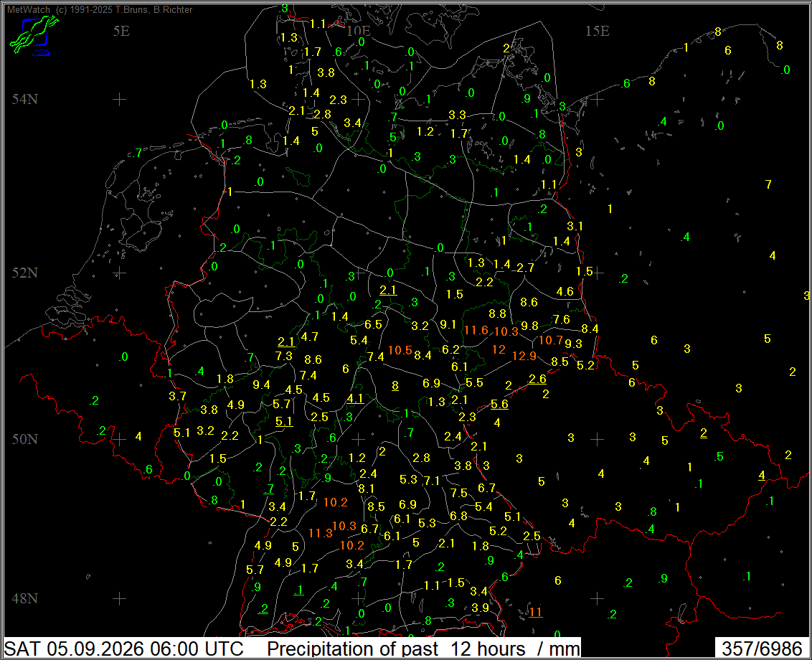Select the 5E longitude label
The image size is (812, 660).
[121, 31]
